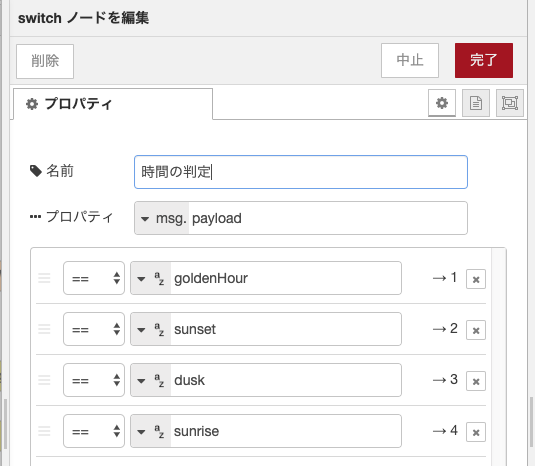Click the 削除 delete button
The width and height of the screenshot is (535, 466).
click(x=45, y=61)
